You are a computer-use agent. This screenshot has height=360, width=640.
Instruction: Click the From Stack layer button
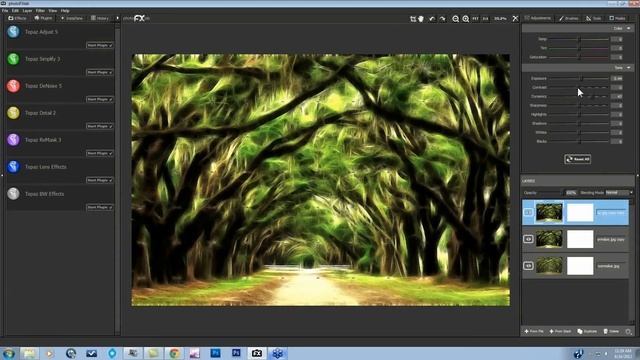tap(560, 331)
